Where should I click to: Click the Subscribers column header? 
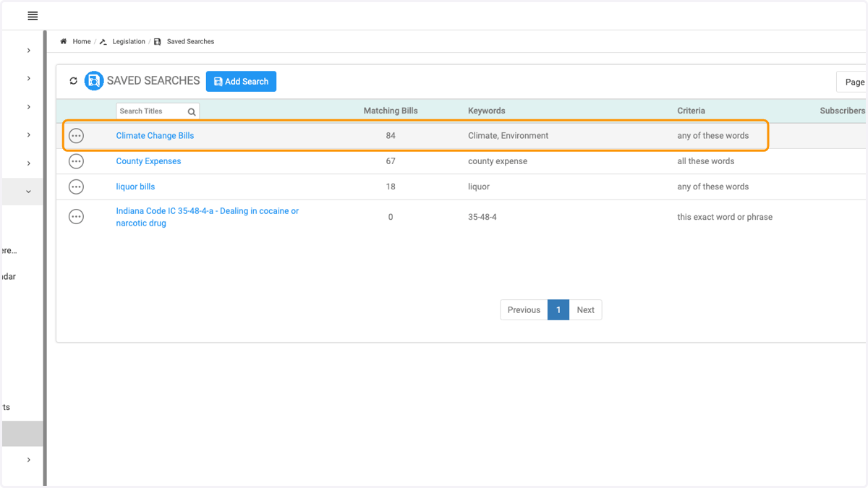click(842, 111)
